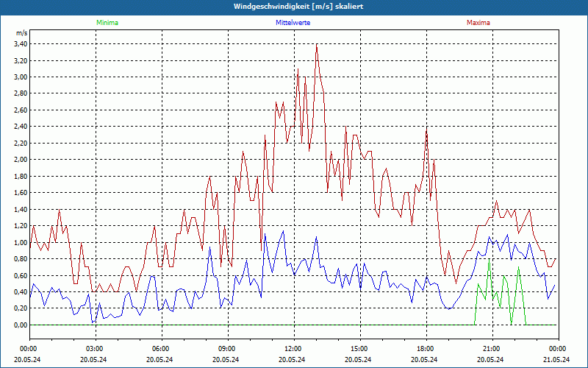Click the 0,20 y-axis value
The width and height of the screenshot is (588, 368).
(21, 308)
